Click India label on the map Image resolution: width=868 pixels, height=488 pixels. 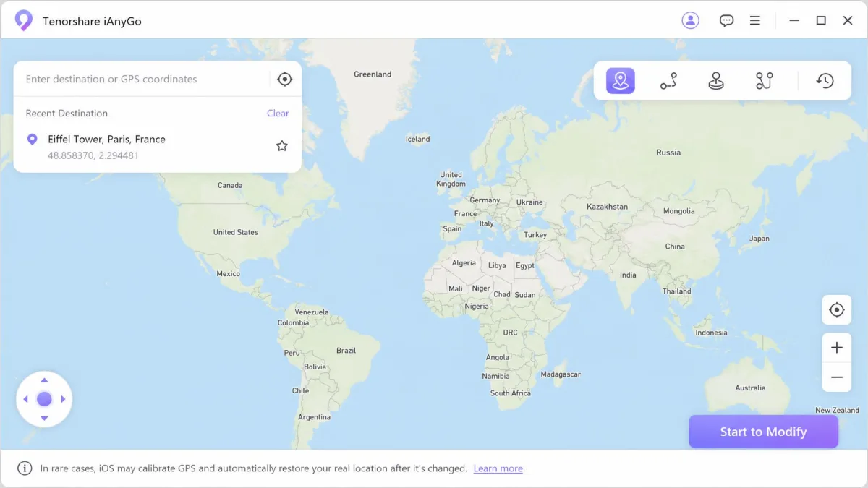[x=628, y=275]
